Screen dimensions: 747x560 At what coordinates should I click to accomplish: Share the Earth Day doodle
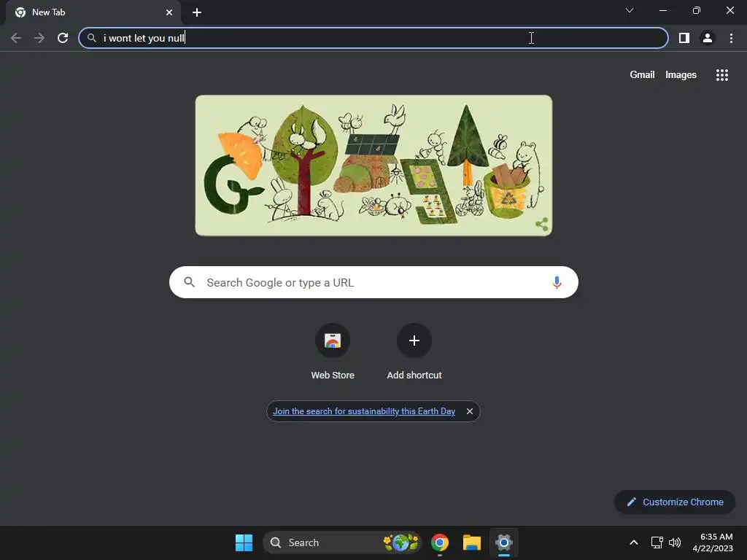pos(542,225)
